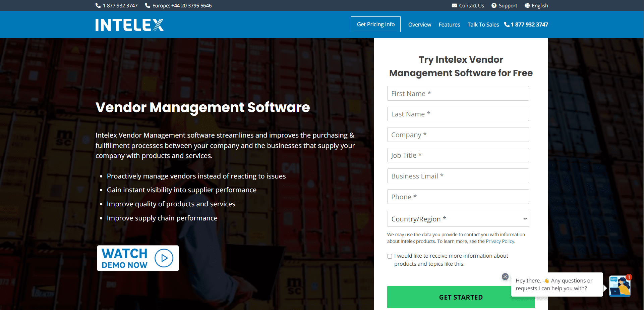Click the envelope icon next to Contact Us
Viewport: 644px width, 310px height.
pos(454,5)
